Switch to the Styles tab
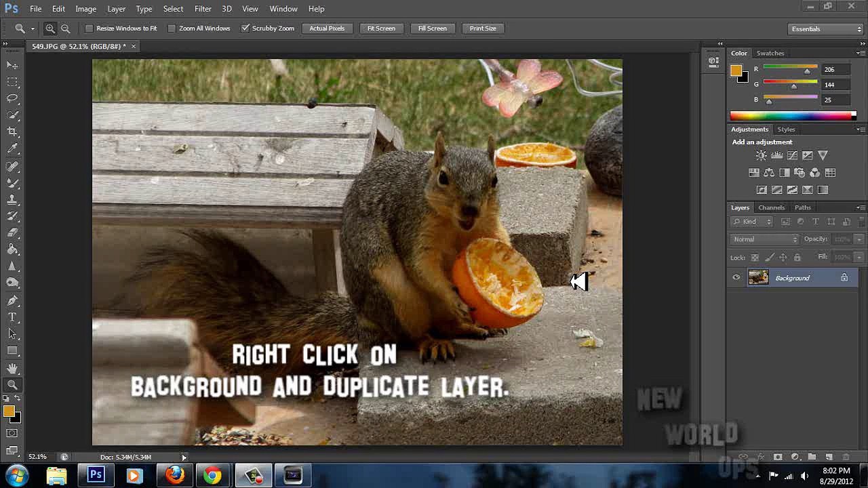Image resolution: width=868 pixels, height=488 pixels. pos(786,129)
